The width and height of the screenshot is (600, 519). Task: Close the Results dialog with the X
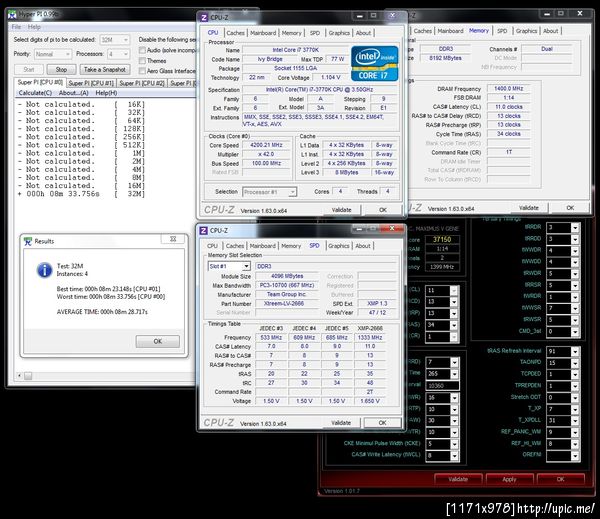[173, 239]
